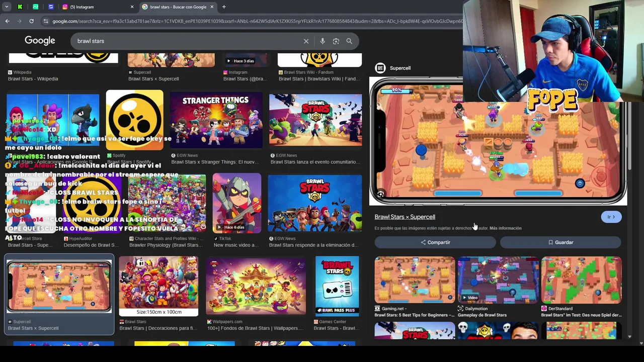Switch to the green chart pinned tab
The width and height of the screenshot is (644, 362).
tap(35, 7)
